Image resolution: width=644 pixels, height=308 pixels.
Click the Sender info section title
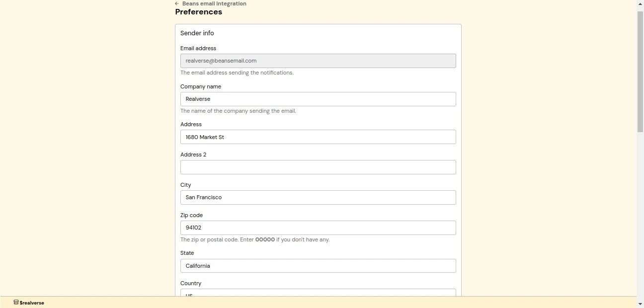(197, 33)
